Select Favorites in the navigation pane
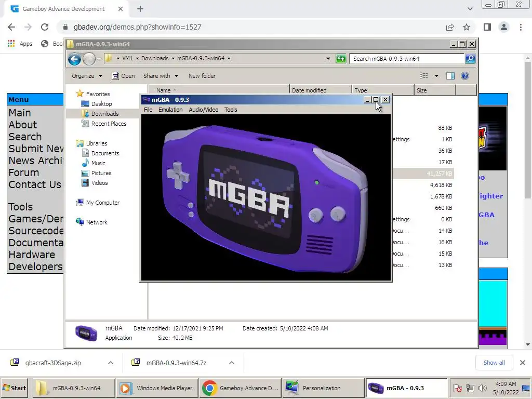Viewport: 532px width, 399px height. [98, 94]
